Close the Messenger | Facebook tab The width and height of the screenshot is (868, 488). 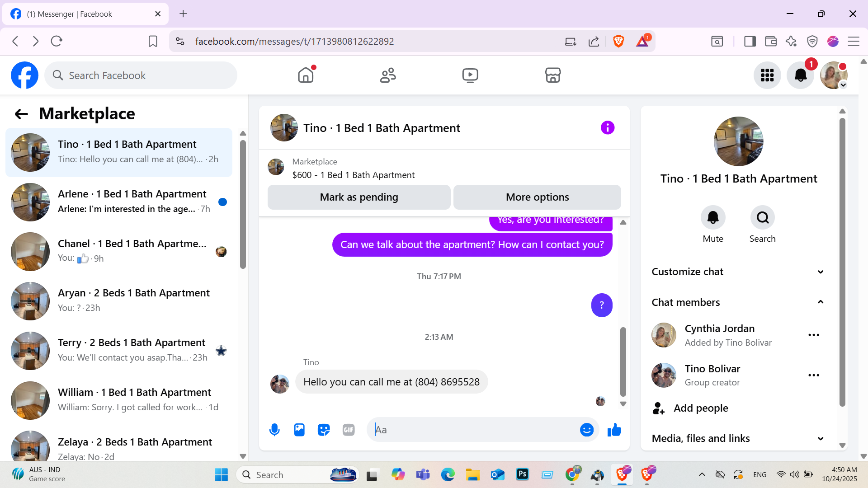158,14
